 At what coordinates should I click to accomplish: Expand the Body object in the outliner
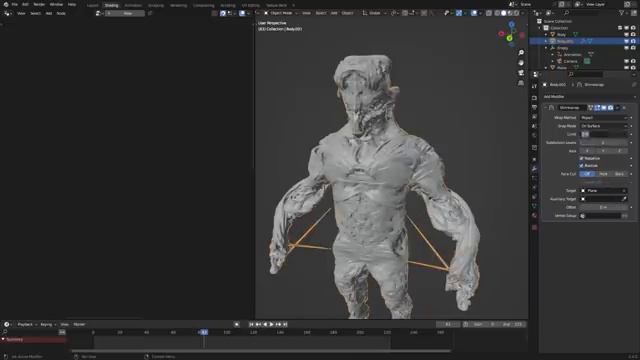point(546,35)
